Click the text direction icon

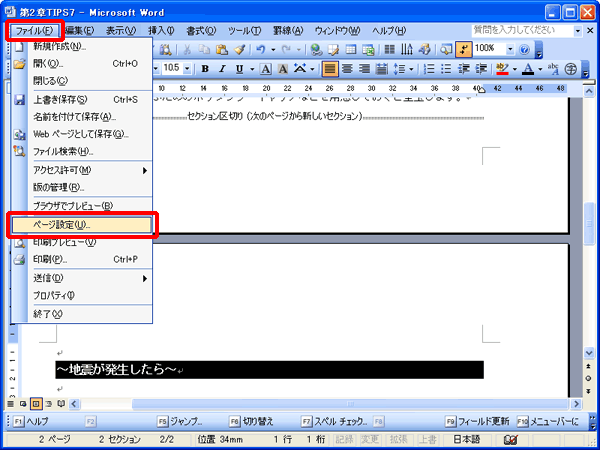pos(407,50)
